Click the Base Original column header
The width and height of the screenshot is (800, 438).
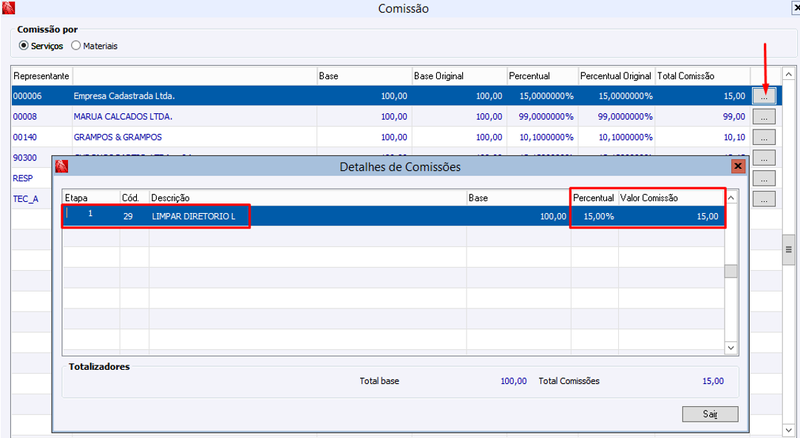pos(459,76)
